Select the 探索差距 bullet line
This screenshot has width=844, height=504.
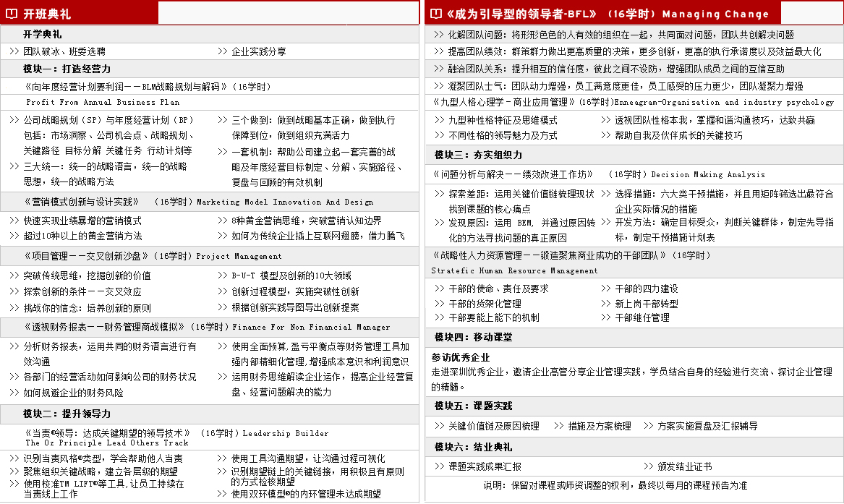pos(521,194)
